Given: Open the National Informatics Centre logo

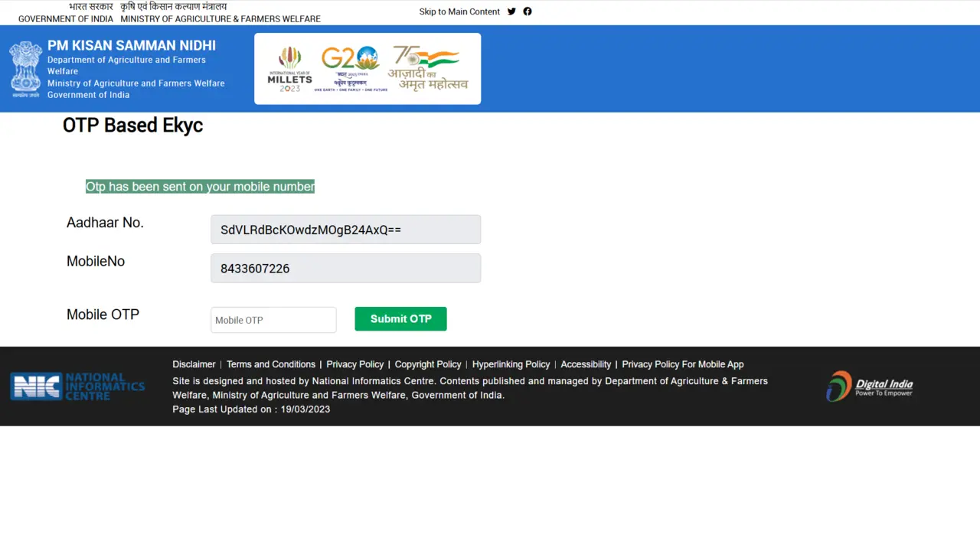Looking at the screenshot, I should point(77,386).
